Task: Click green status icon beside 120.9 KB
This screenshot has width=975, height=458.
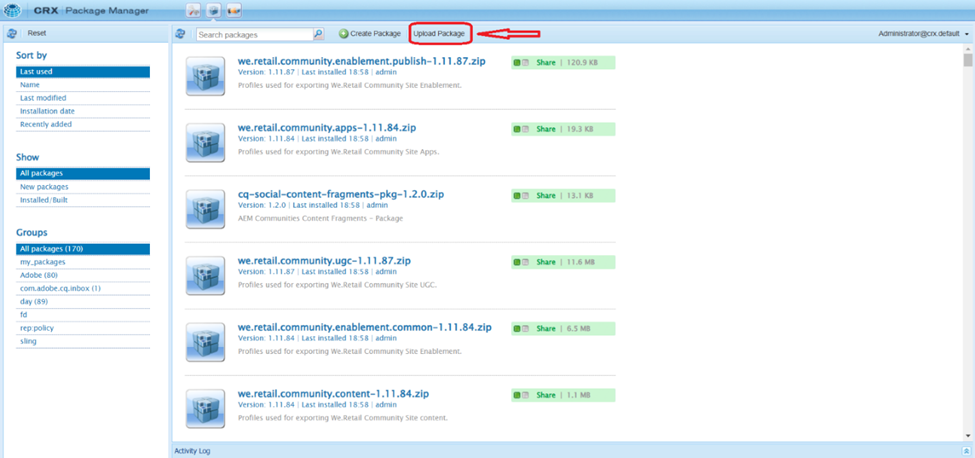Action: point(517,62)
